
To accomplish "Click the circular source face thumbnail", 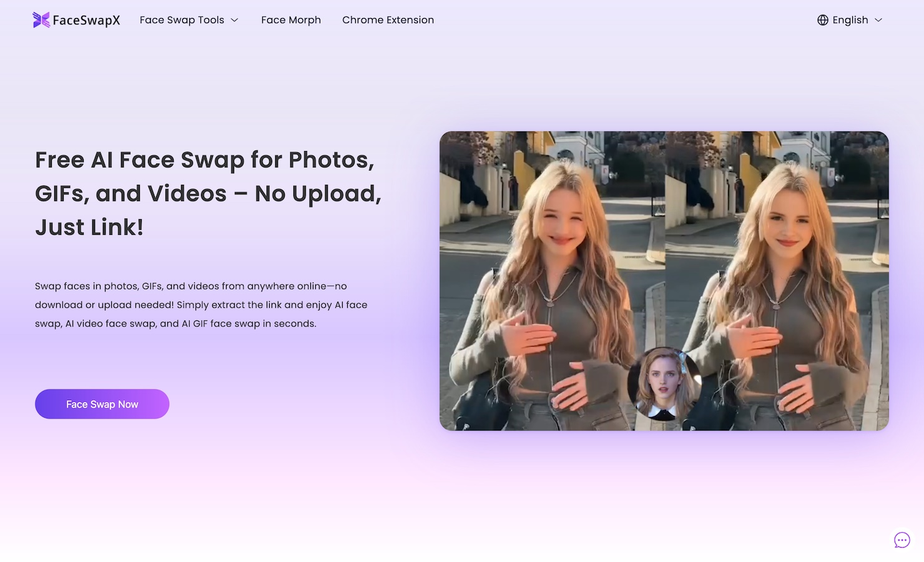I will [x=664, y=383].
